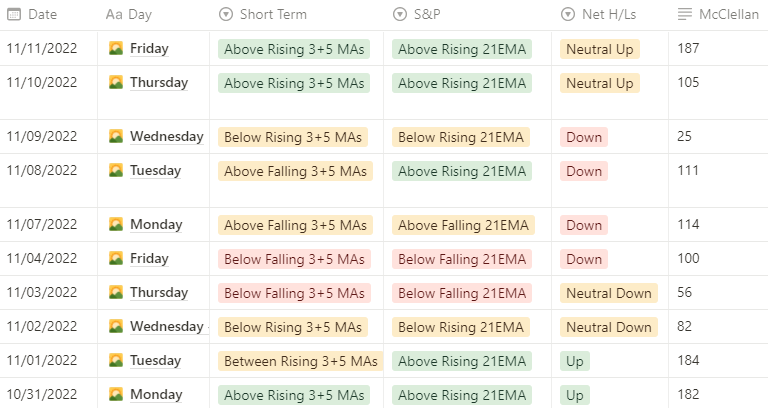This screenshot has width=768, height=408.
Task: Click the page icon beside Wednesday 11/09/2022
Action: (x=116, y=137)
